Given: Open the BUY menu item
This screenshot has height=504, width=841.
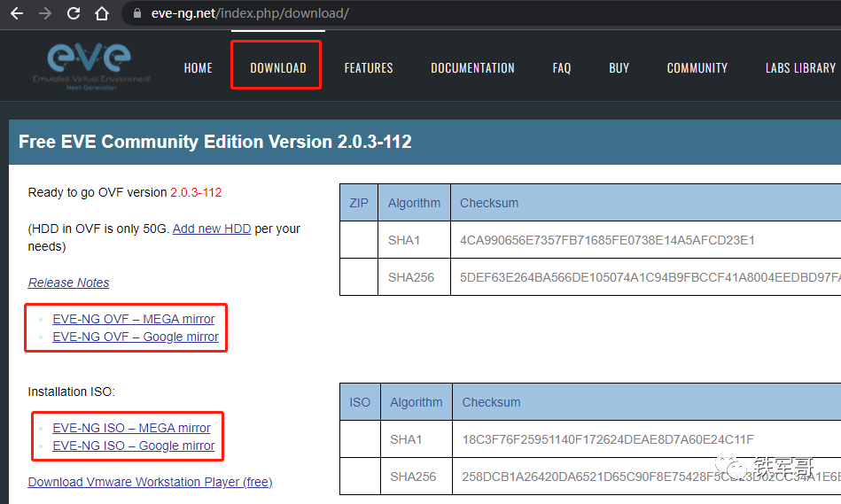Looking at the screenshot, I should coord(619,68).
